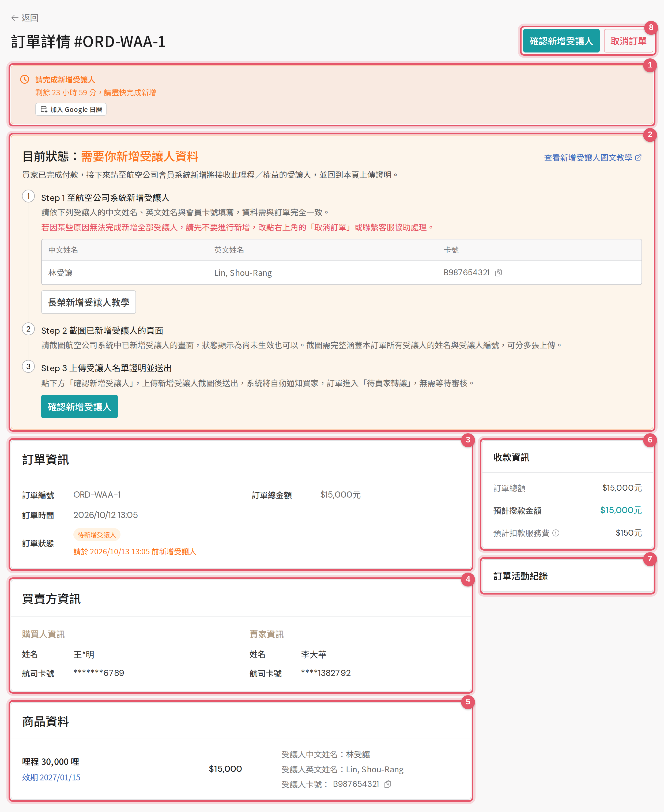Click deadline text 請於 2026/10/13 13:05 前新增受讓人

(135, 551)
